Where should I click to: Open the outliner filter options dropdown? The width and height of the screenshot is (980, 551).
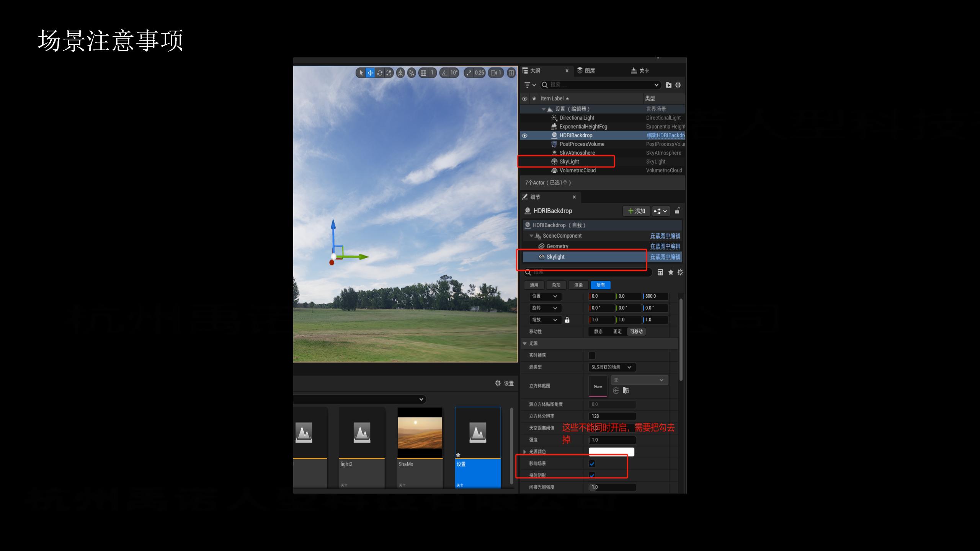[x=530, y=85]
